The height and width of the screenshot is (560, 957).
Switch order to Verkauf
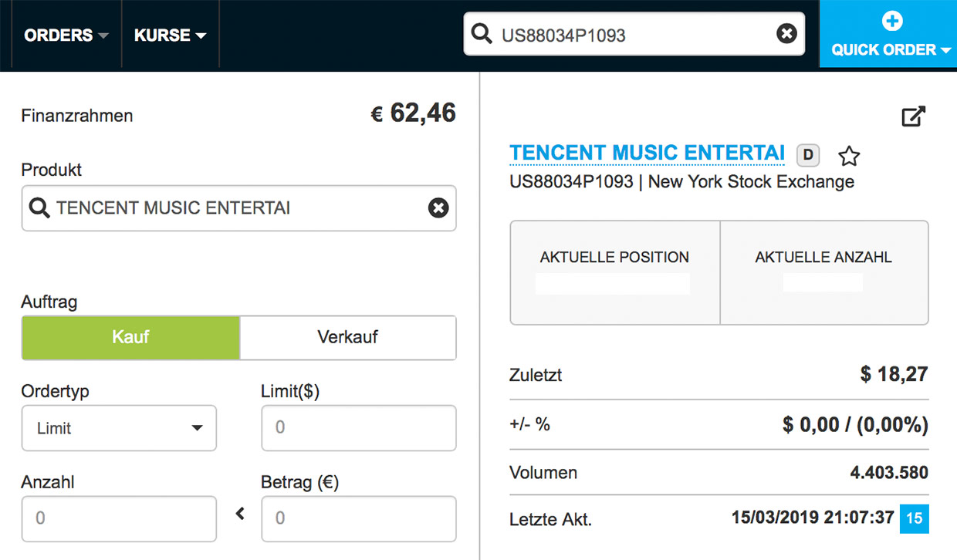(347, 337)
